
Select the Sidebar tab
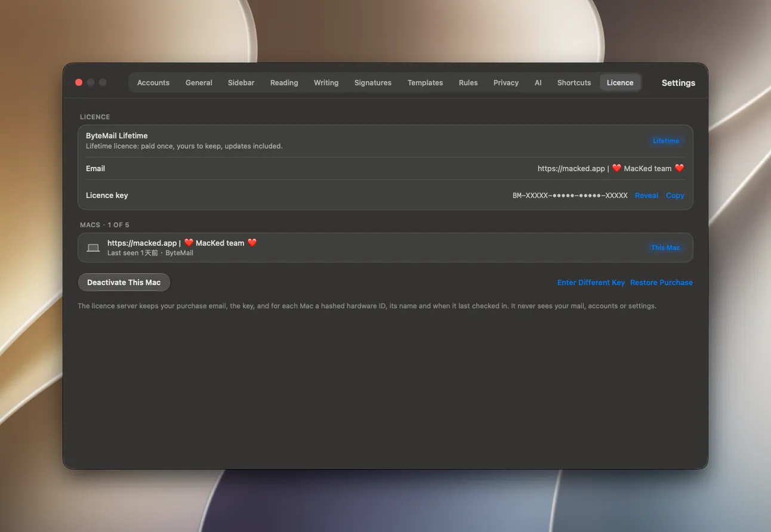click(241, 83)
